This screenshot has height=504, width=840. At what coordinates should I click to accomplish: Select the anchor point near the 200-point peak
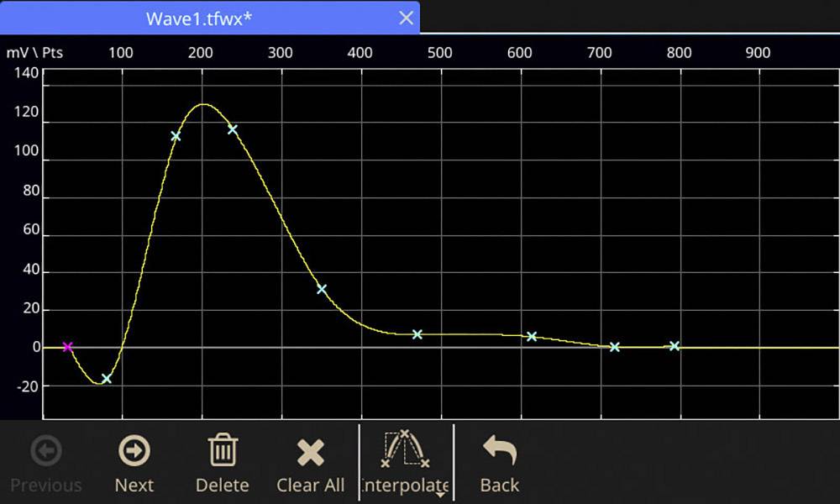point(232,129)
